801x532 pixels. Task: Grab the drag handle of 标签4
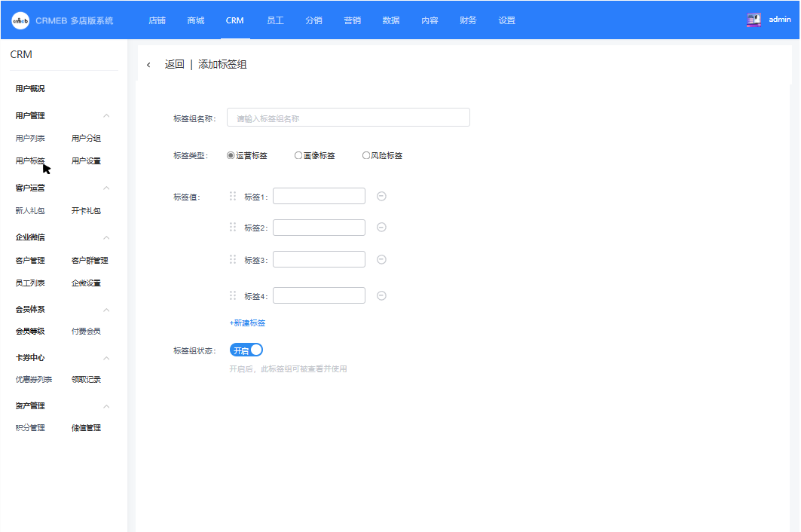[x=233, y=296]
